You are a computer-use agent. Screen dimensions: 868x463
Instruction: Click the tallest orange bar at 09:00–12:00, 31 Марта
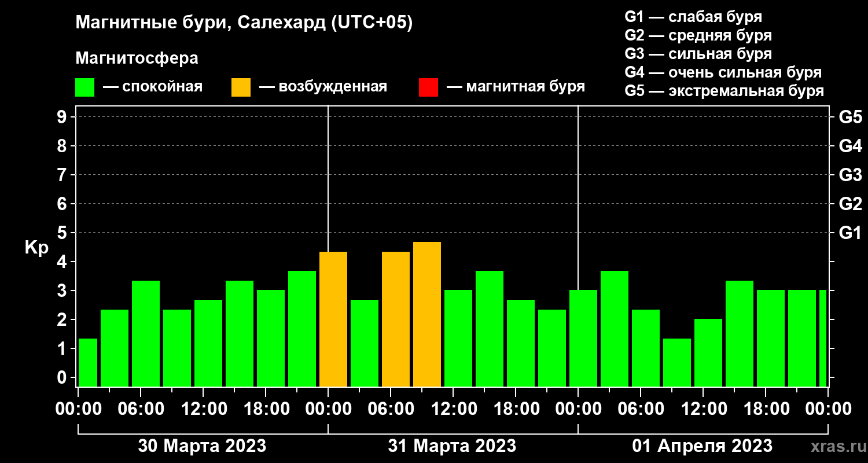[x=427, y=314]
